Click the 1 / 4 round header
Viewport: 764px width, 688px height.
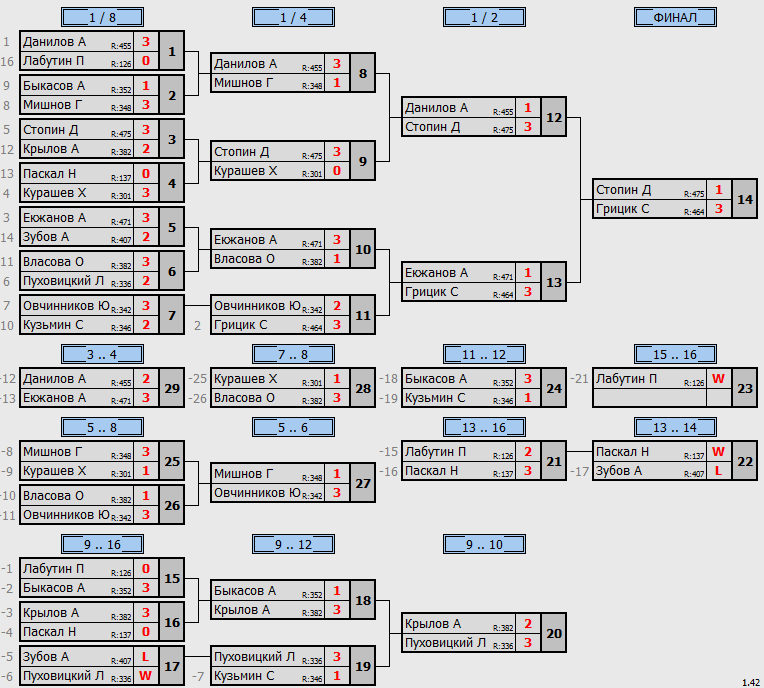pyautogui.click(x=293, y=18)
